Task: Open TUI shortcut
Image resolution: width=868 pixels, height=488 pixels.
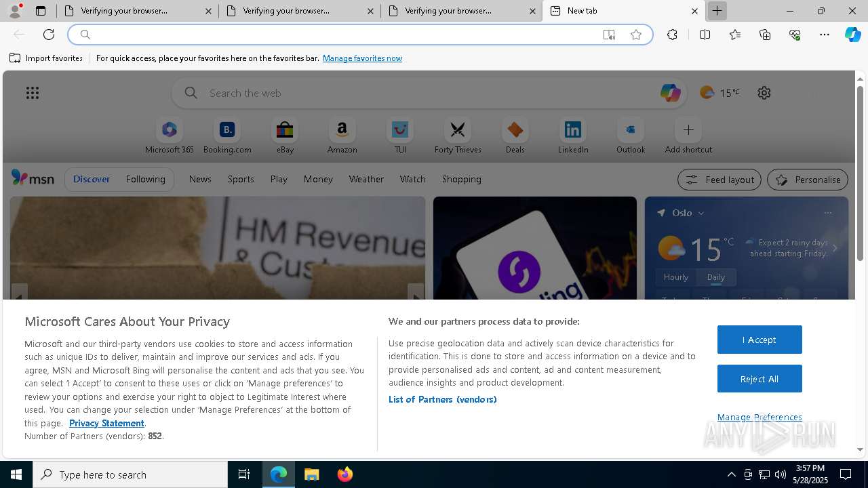Action: [400, 136]
